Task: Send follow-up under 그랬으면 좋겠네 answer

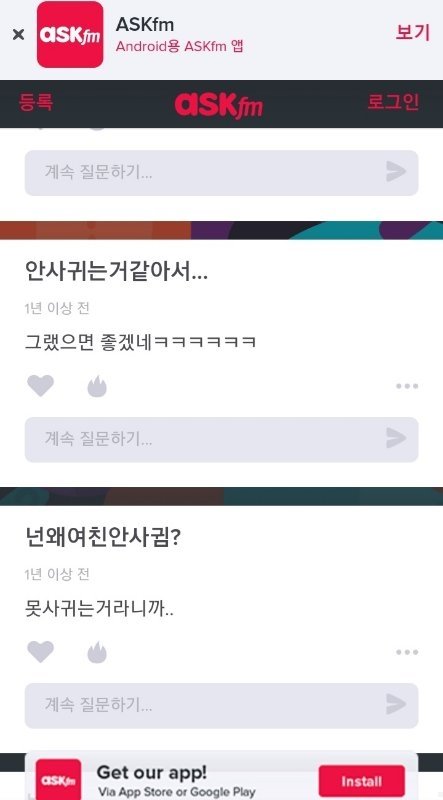Action: pos(396,438)
